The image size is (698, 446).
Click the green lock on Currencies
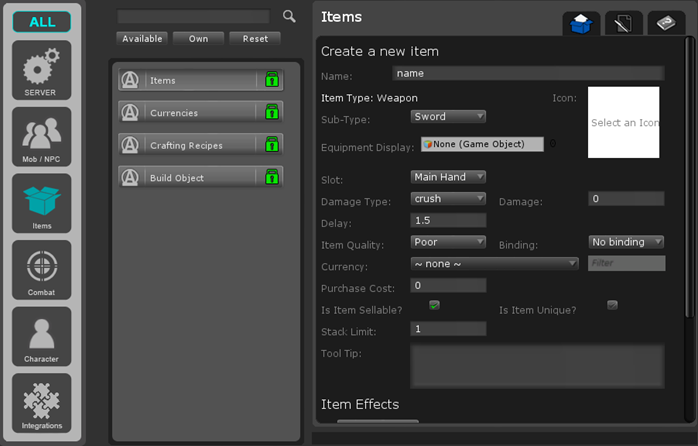pos(271,113)
